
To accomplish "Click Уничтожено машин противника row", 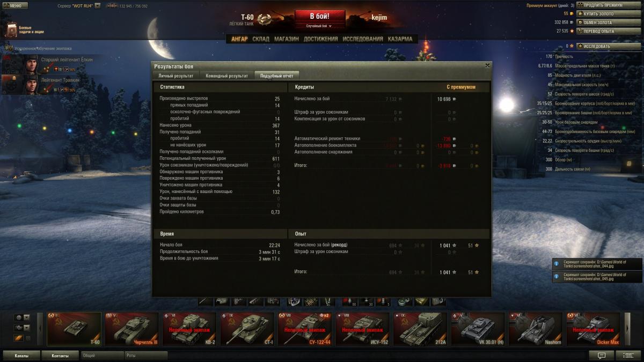I will click(220, 185).
